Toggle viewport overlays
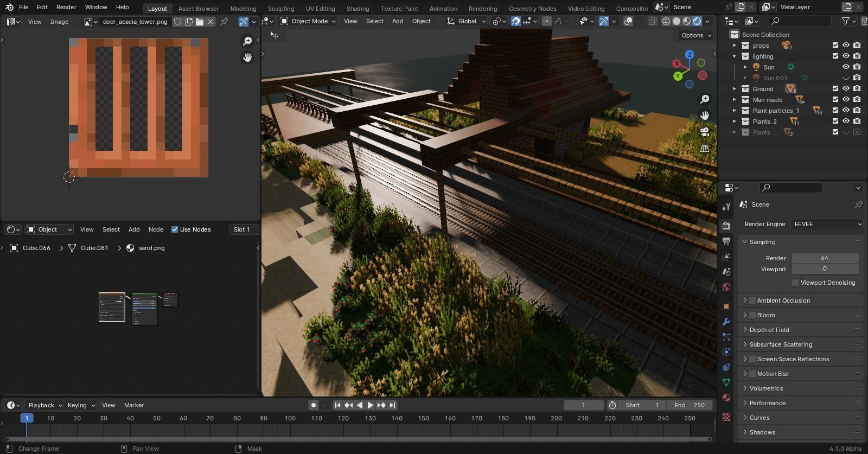The image size is (868, 454). click(628, 21)
